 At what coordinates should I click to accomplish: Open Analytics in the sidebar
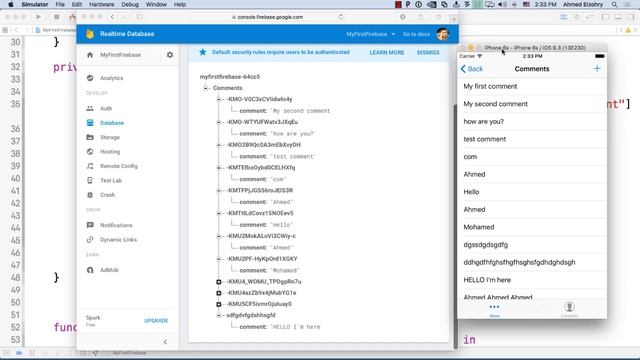pyautogui.click(x=111, y=78)
